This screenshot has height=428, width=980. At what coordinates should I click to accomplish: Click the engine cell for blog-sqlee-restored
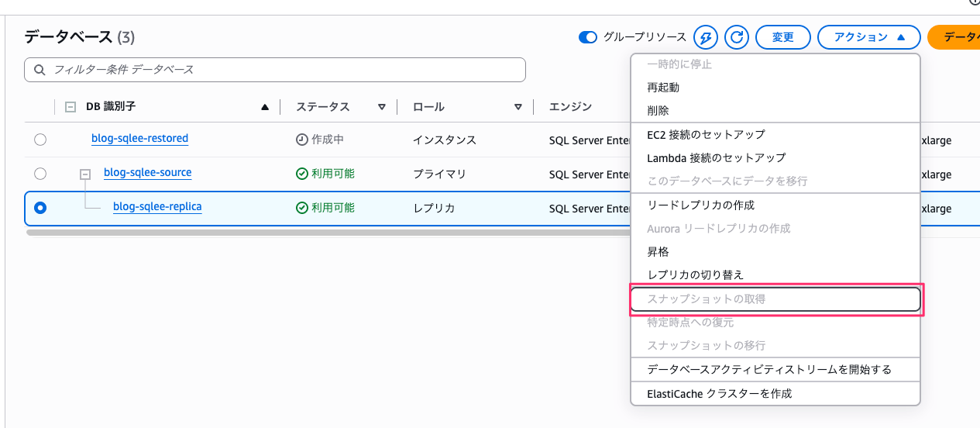589,140
